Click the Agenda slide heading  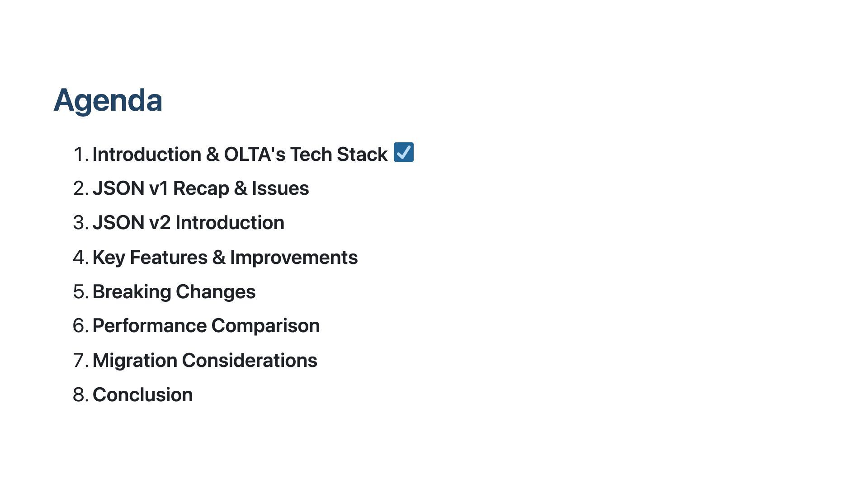(108, 100)
